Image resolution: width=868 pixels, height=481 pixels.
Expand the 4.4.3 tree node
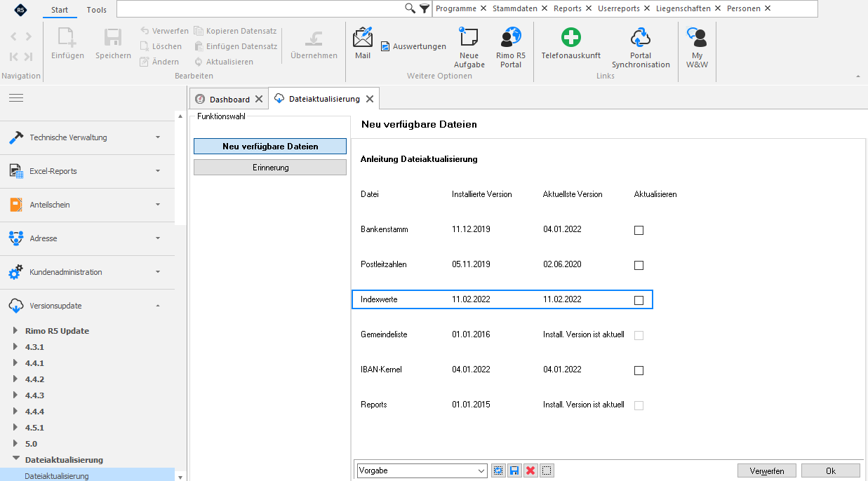(x=17, y=395)
